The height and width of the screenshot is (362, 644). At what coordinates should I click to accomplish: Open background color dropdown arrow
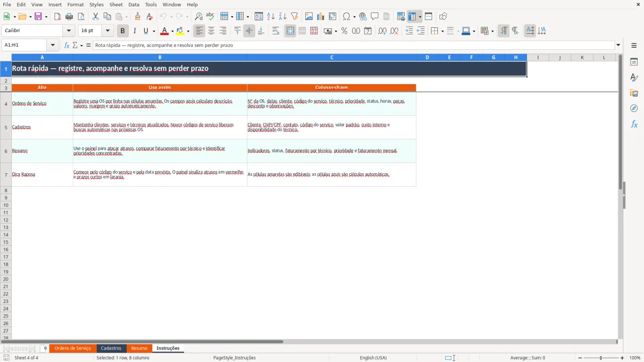tap(188, 31)
